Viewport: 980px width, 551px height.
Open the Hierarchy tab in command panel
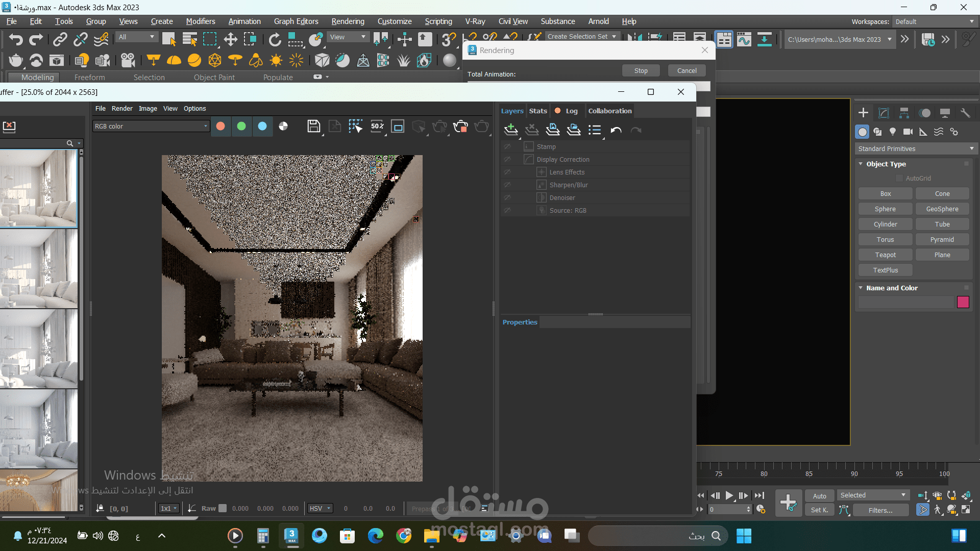click(x=904, y=113)
